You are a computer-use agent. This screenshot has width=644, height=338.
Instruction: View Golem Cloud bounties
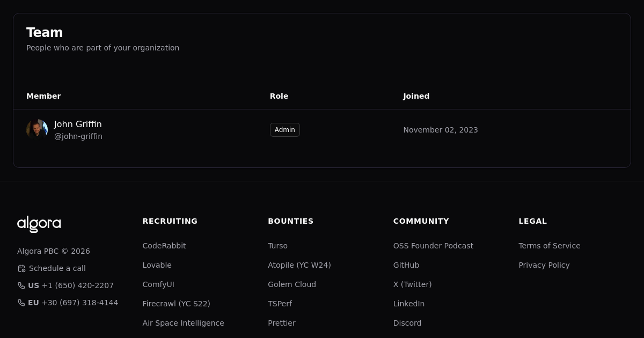pos(291,284)
